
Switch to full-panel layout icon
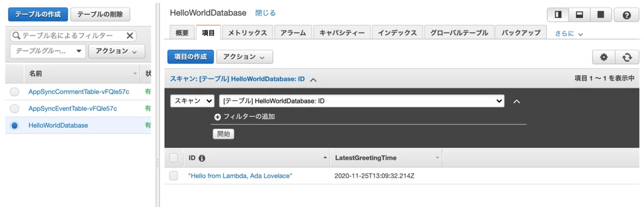[x=601, y=15]
